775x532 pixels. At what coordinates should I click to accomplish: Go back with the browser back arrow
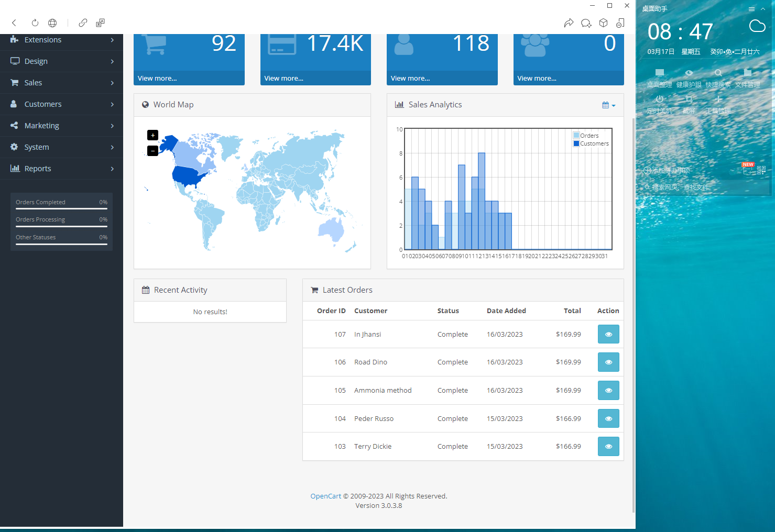[14, 23]
